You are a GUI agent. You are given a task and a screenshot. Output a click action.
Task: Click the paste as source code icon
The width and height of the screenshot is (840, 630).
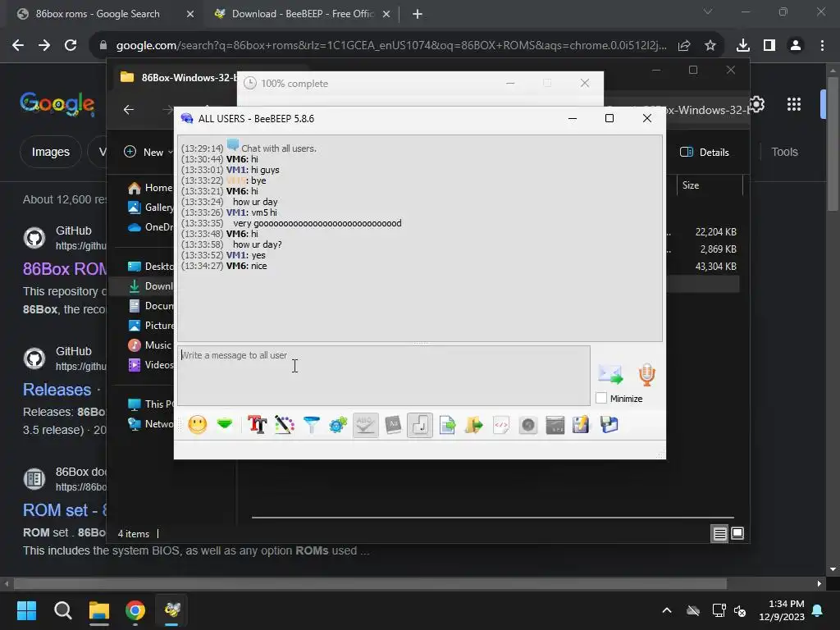(x=500, y=425)
